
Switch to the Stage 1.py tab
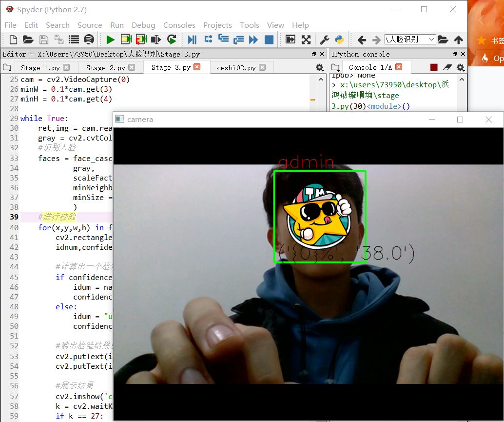pyautogui.click(x=40, y=67)
